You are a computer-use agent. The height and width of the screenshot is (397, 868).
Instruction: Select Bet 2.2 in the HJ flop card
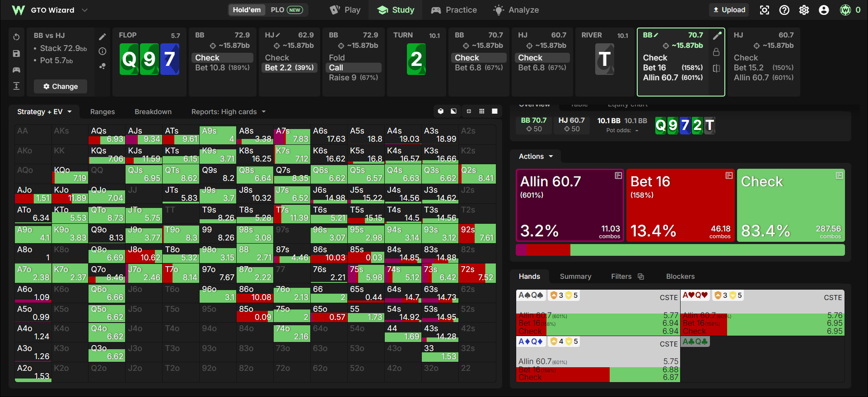click(x=289, y=68)
